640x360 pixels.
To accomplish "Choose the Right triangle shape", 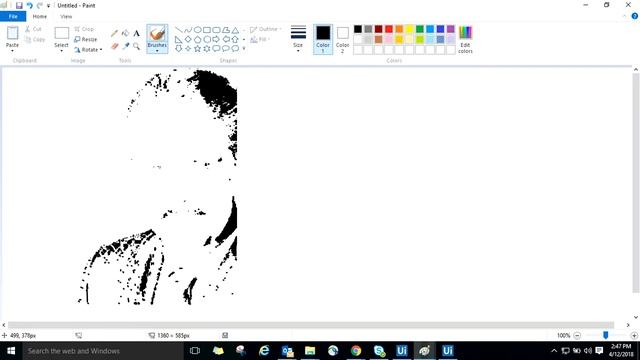I will [x=178, y=39].
